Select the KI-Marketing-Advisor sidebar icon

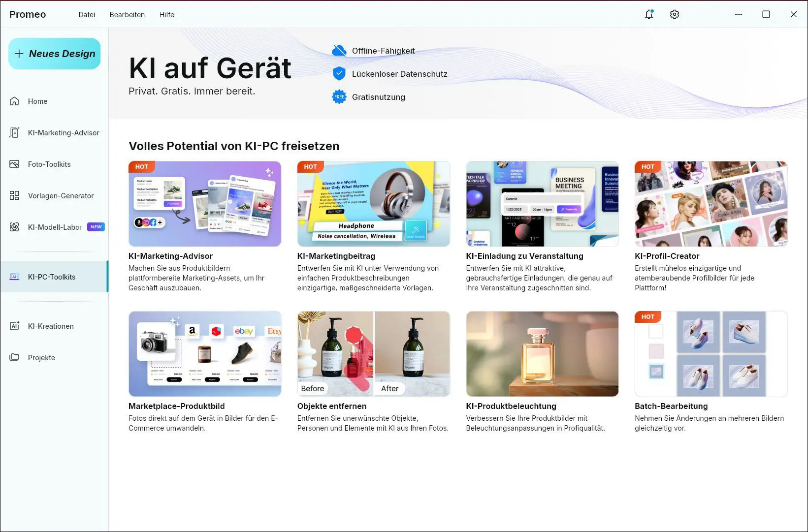[14, 132]
